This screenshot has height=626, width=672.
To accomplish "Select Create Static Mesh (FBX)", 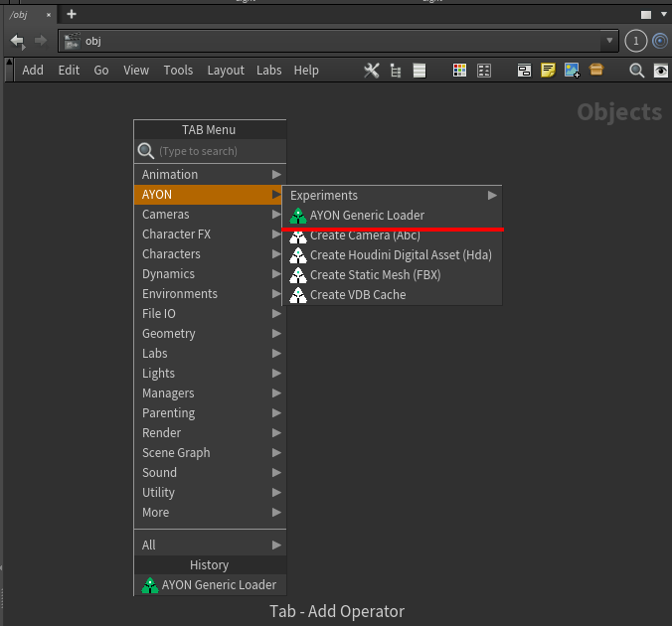I will tap(392, 274).
